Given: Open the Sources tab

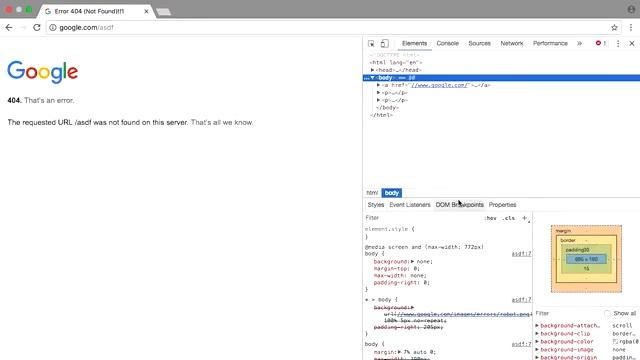Looking at the screenshot, I should (479, 43).
